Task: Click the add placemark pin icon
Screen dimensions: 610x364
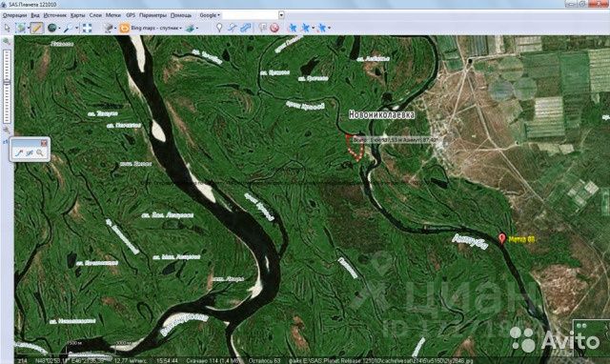Action: (x=219, y=28)
